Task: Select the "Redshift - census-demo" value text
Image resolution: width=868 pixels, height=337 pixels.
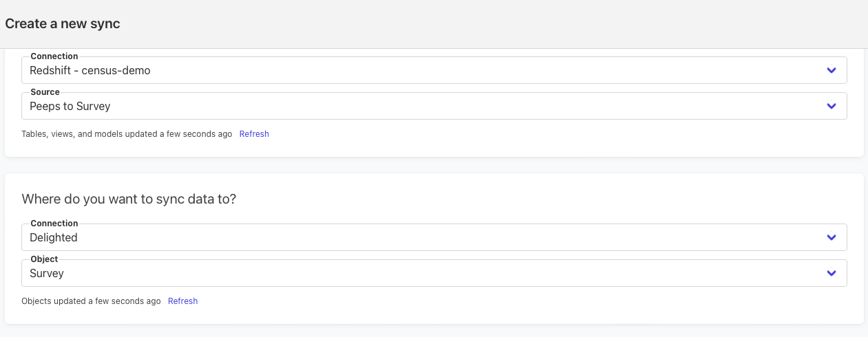Action: click(89, 70)
